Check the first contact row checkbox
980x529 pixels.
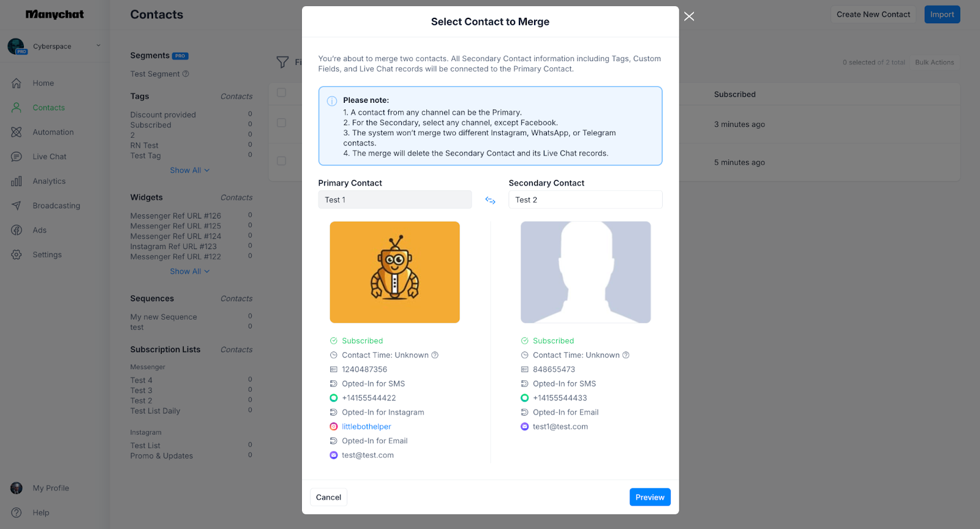tap(282, 123)
